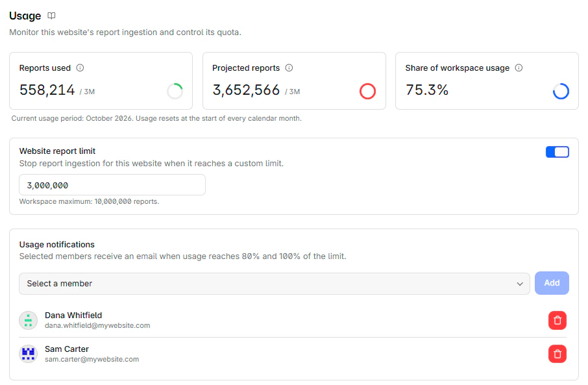Open the Select a member dropdown
This screenshot has width=588, height=385.
point(274,284)
